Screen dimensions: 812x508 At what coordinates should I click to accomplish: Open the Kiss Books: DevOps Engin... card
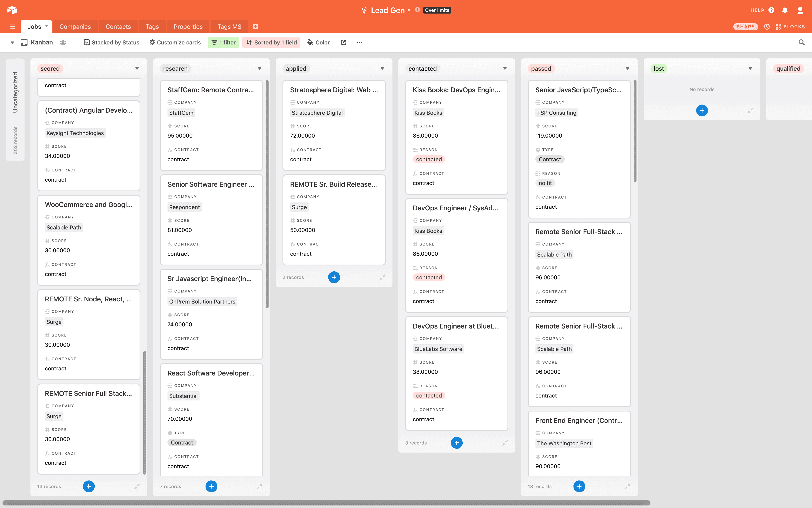click(457, 137)
